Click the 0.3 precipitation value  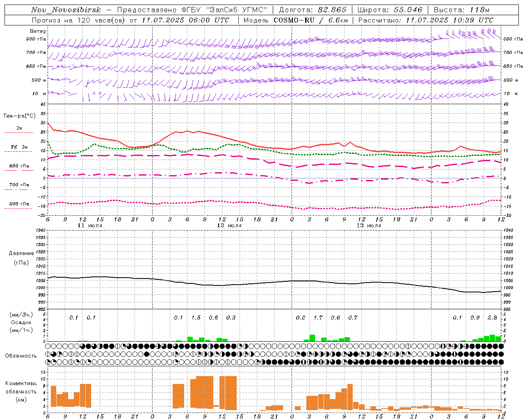[x=231, y=317]
